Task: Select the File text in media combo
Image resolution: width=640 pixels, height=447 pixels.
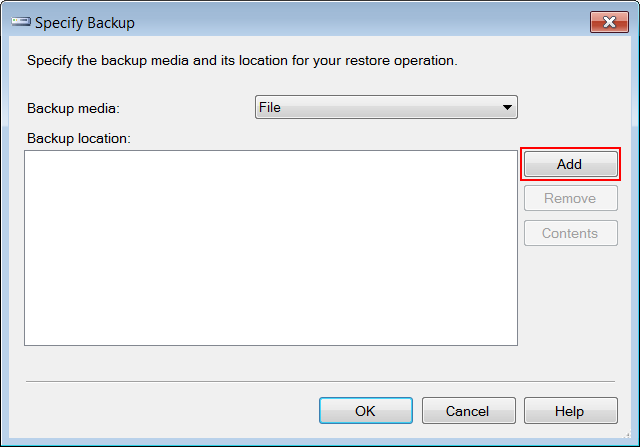Action: [x=270, y=107]
